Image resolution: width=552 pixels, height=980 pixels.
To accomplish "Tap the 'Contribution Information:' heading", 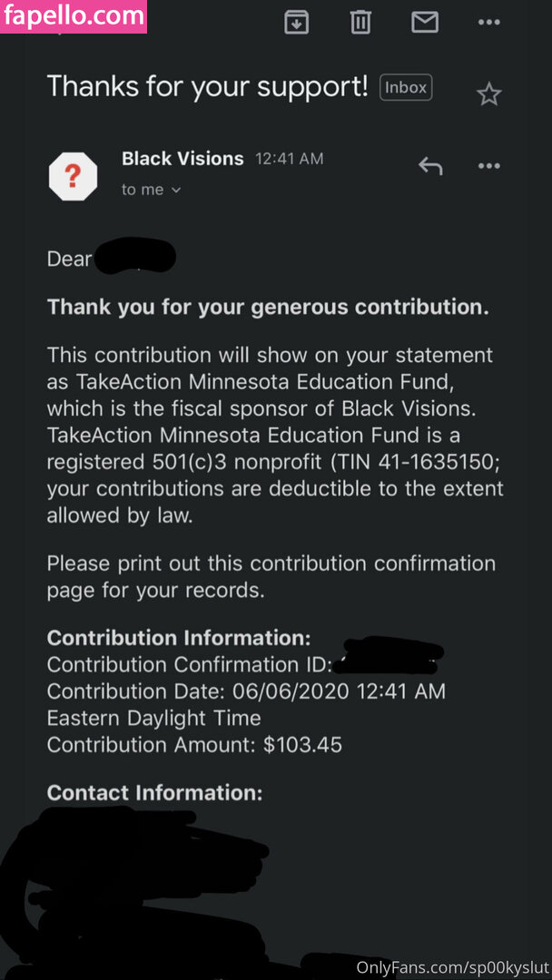I will coord(179,638).
